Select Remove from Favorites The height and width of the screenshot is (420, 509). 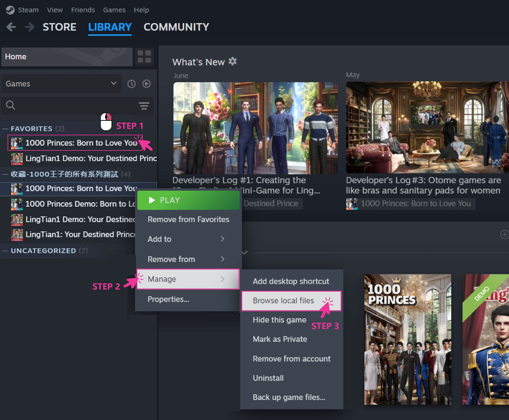tap(188, 219)
